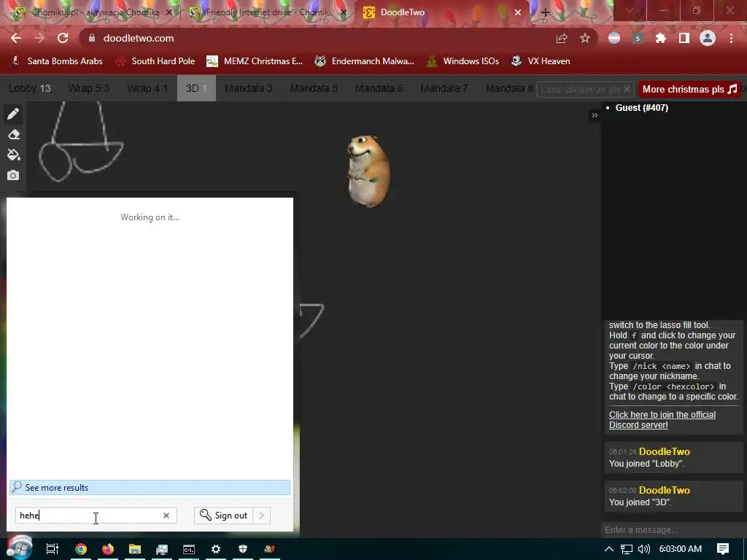Viewport: 747px width, 560px height.
Task: Open the clock showing 6:03:00 AM
Action: tap(681, 549)
